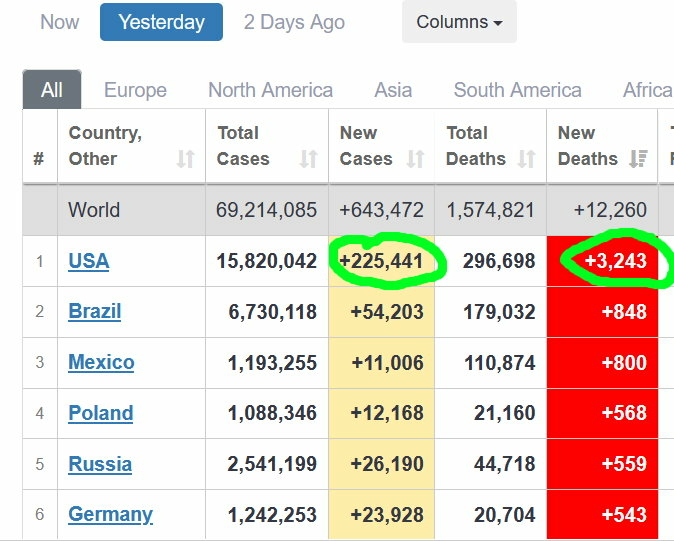Screen dimensions: 674x541
Task: Select the All regions tab
Action: (x=52, y=90)
